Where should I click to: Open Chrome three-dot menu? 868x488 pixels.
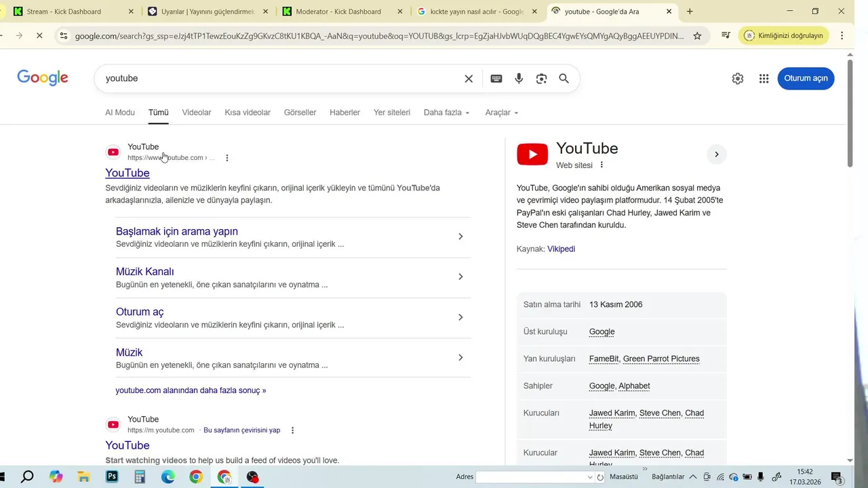842,36
